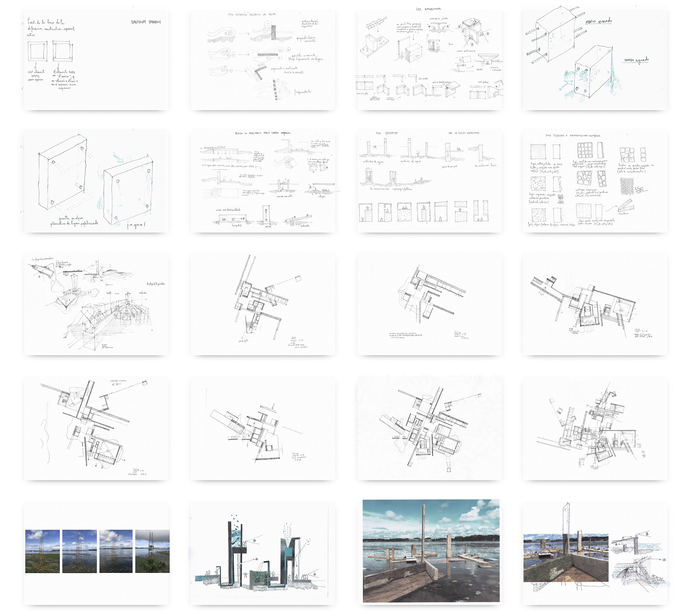Click the first square plan diagram
Image resolution: width=692 pixels, height=616 pixels.
37,51
